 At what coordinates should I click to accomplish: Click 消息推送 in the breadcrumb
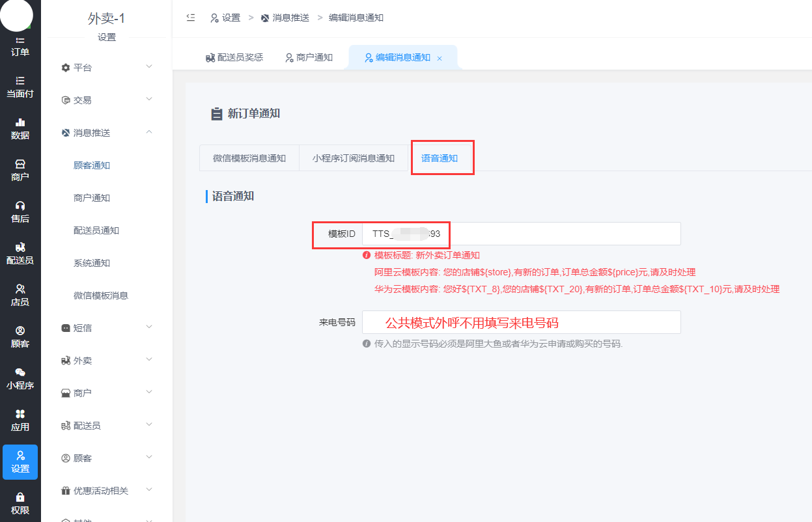[285, 18]
